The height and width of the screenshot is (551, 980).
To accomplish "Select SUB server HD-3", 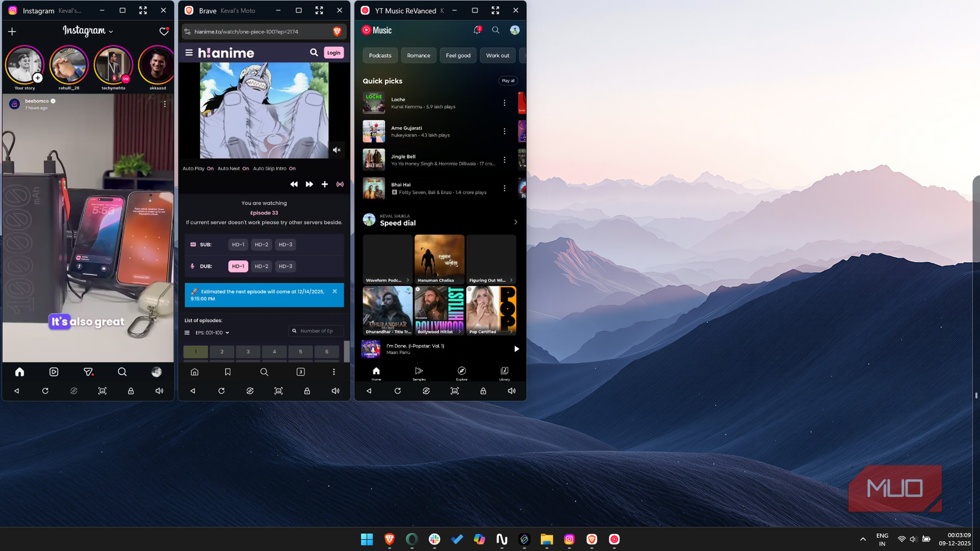I will click(286, 245).
